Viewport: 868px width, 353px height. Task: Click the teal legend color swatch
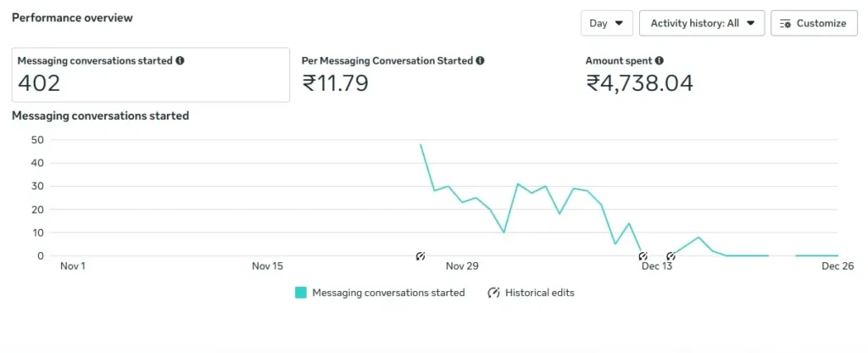pyautogui.click(x=301, y=293)
